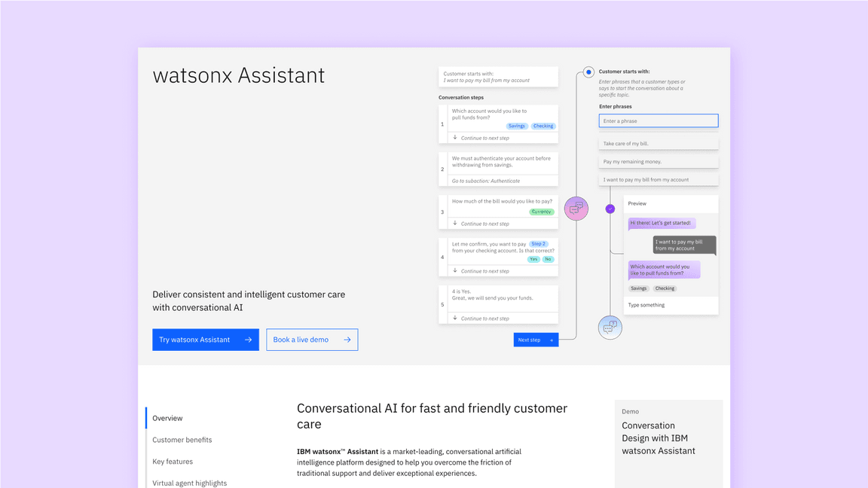
Task: Toggle the Savings tag in step 1
Action: pos(516,127)
